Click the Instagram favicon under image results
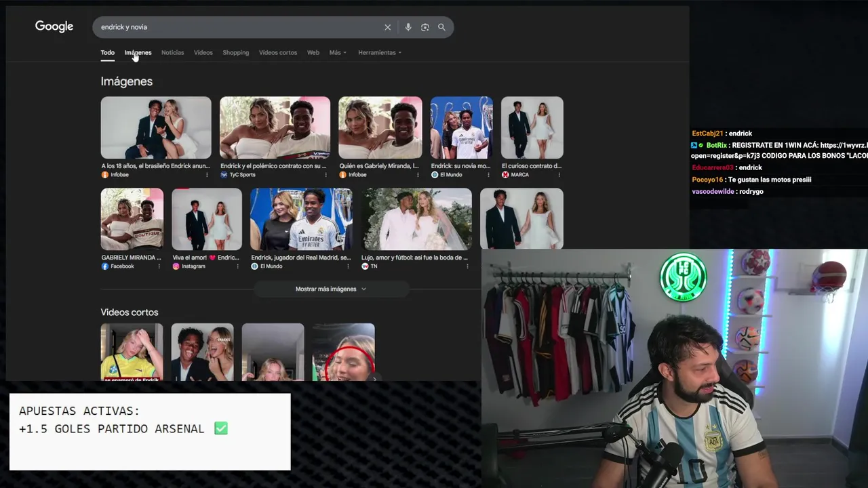 click(176, 266)
